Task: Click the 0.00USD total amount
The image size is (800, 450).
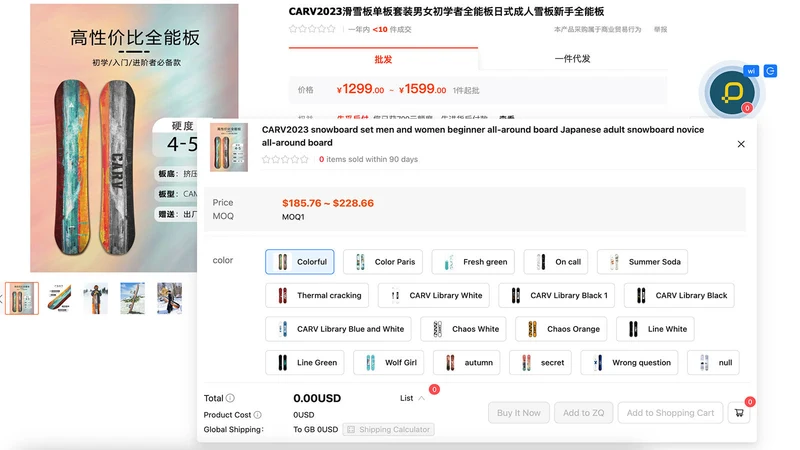Action: point(317,398)
